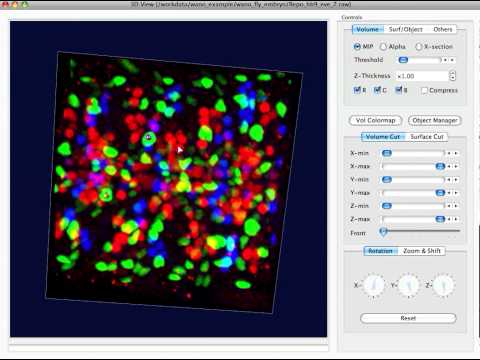Click the upper horizontal bar below the 3D view
This screenshot has width=480, height=360.
[168, 341]
